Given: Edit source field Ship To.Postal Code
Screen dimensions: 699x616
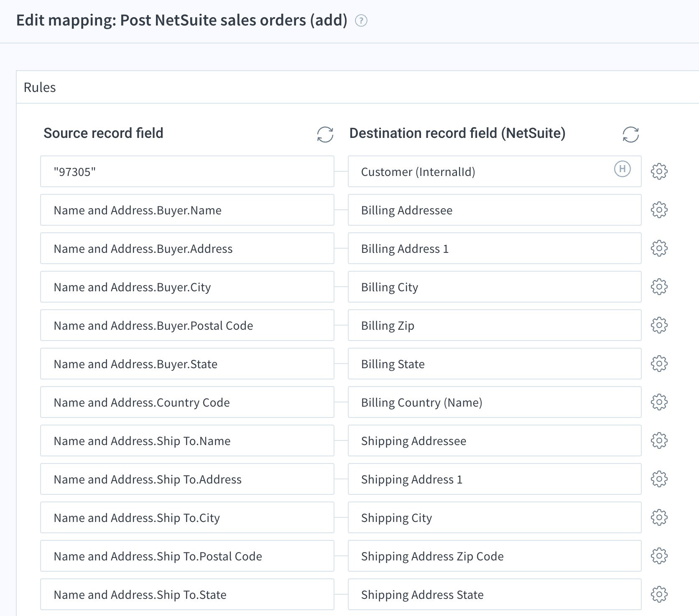Looking at the screenshot, I should (187, 556).
